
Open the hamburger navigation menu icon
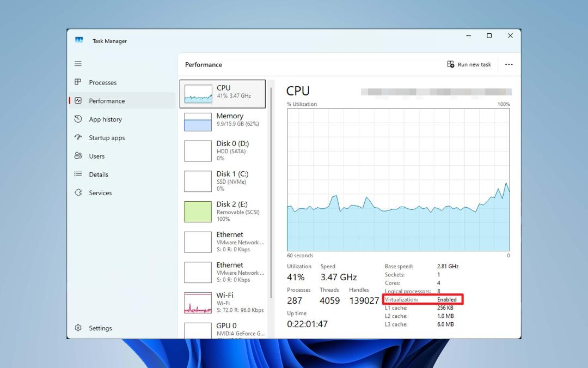[78, 64]
